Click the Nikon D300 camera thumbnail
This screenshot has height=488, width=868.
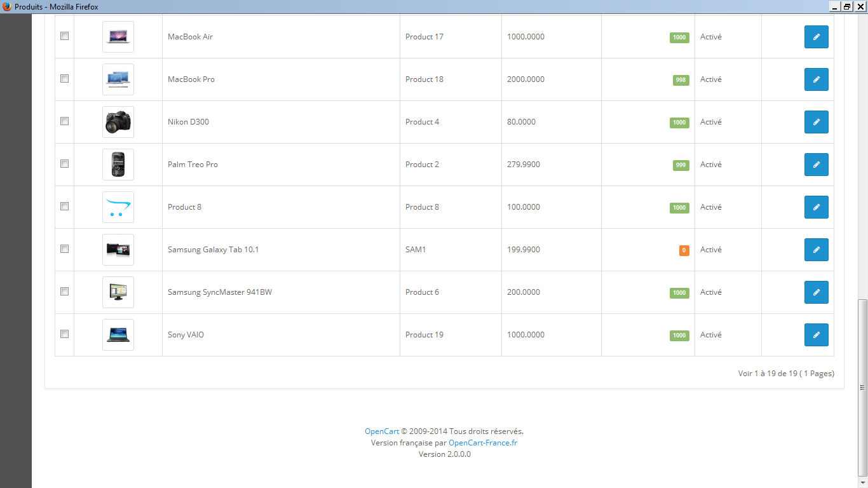(x=118, y=122)
